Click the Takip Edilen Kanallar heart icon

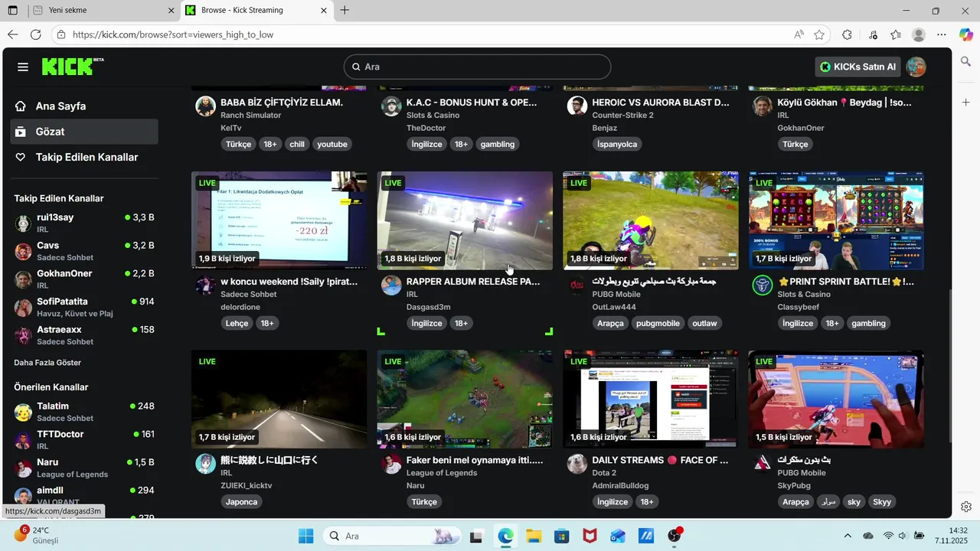(21, 157)
